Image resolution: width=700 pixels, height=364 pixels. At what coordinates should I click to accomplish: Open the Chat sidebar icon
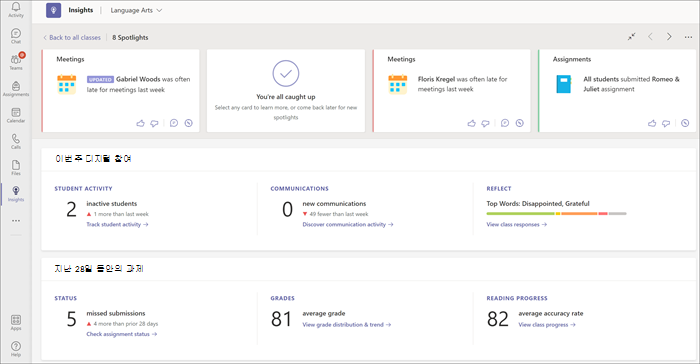(x=16, y=36)
